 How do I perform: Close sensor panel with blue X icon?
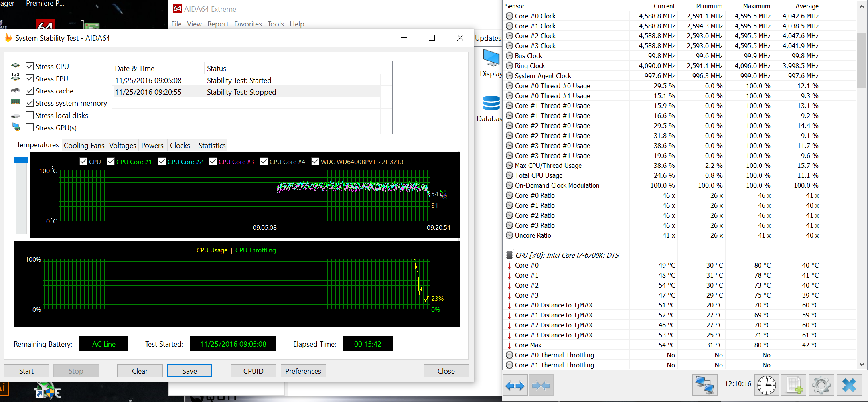(x=849, y=386)
